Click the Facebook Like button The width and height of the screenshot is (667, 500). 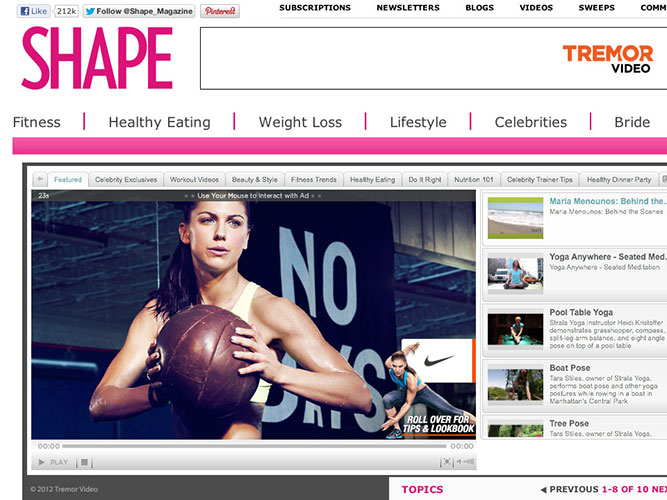pos(33,11)
